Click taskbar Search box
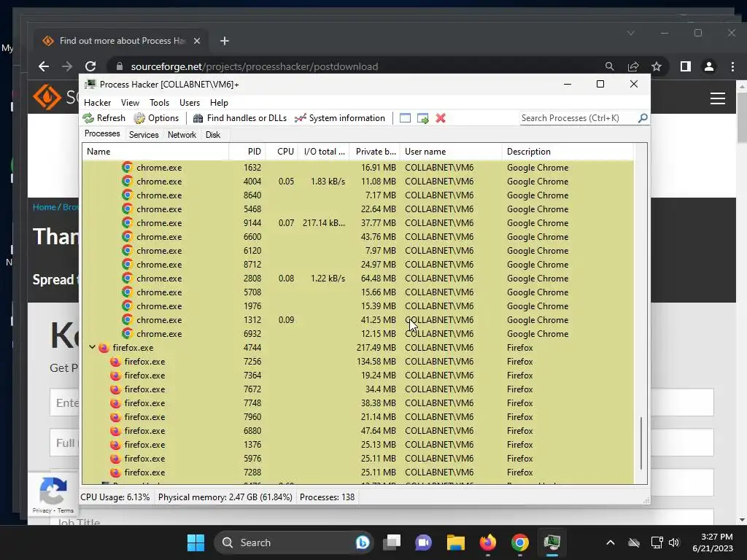 pos(293,542)
